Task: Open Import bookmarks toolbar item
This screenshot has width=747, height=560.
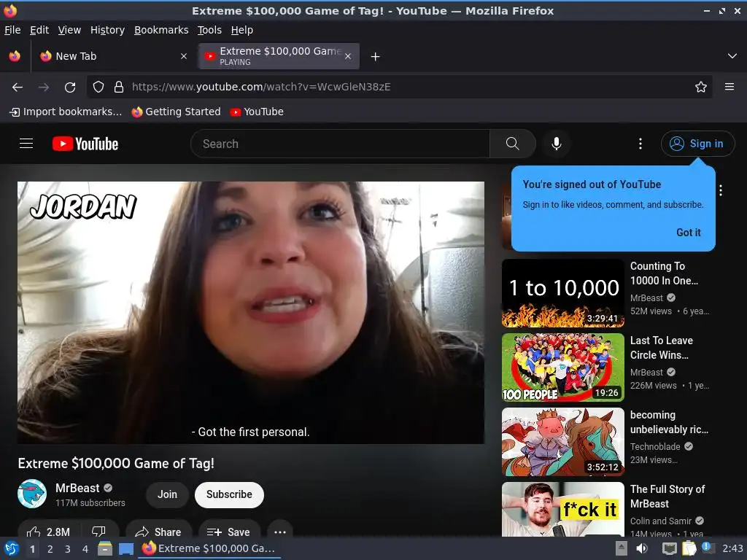Action: 66,112
